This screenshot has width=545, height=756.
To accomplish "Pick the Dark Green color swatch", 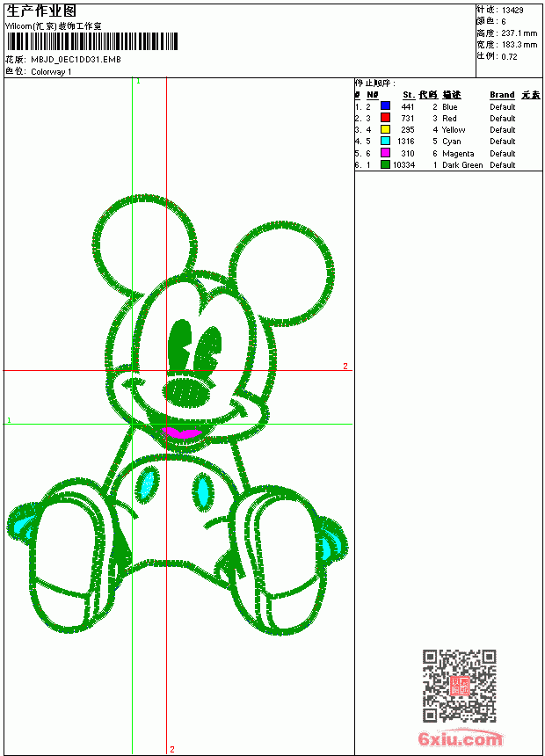I will tap(385, 164).
